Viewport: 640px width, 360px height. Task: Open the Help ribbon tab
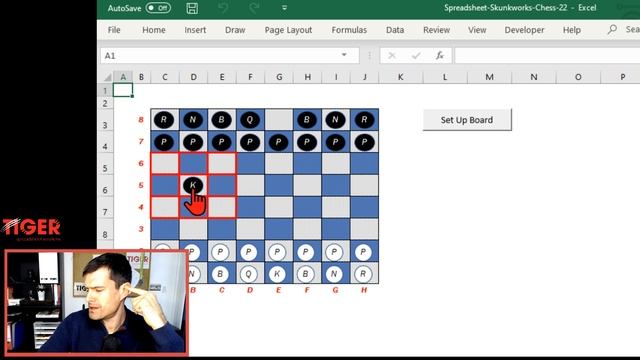click(x=571, y=30)
